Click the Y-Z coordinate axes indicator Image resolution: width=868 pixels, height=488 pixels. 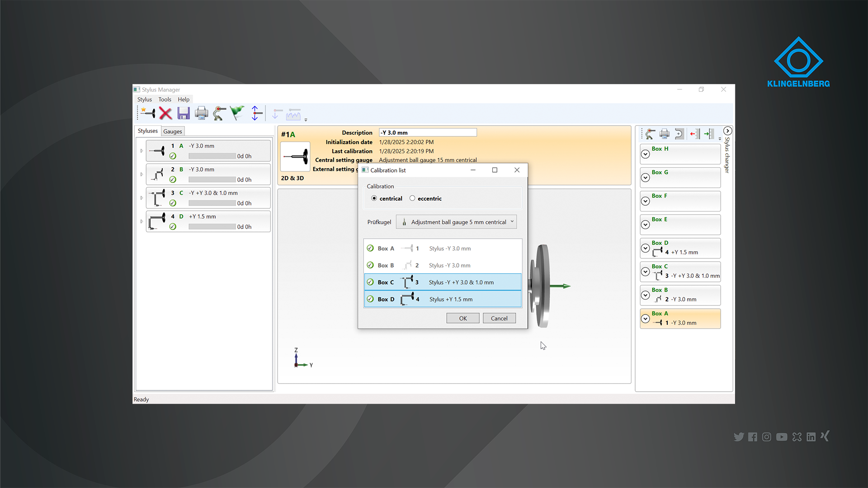coord(303,358)
